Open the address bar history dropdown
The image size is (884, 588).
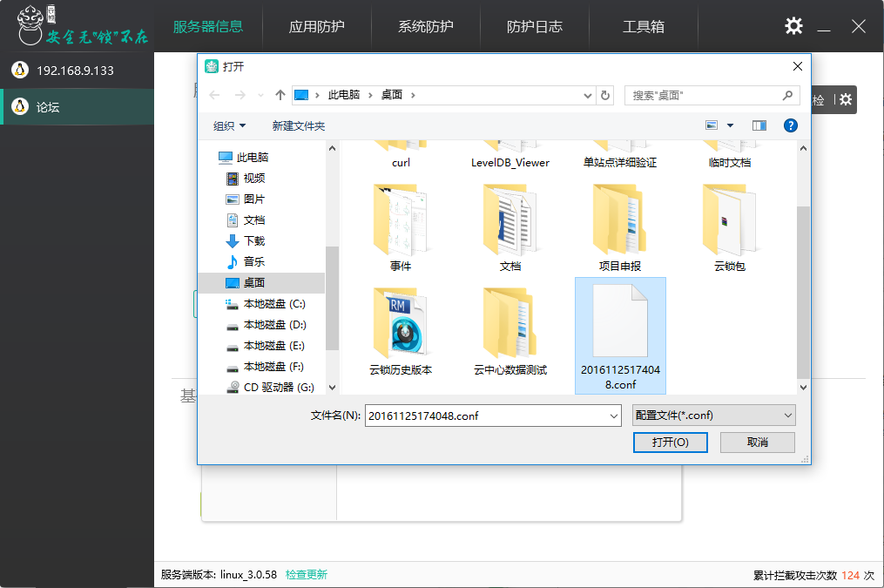[x=588, y=95]
